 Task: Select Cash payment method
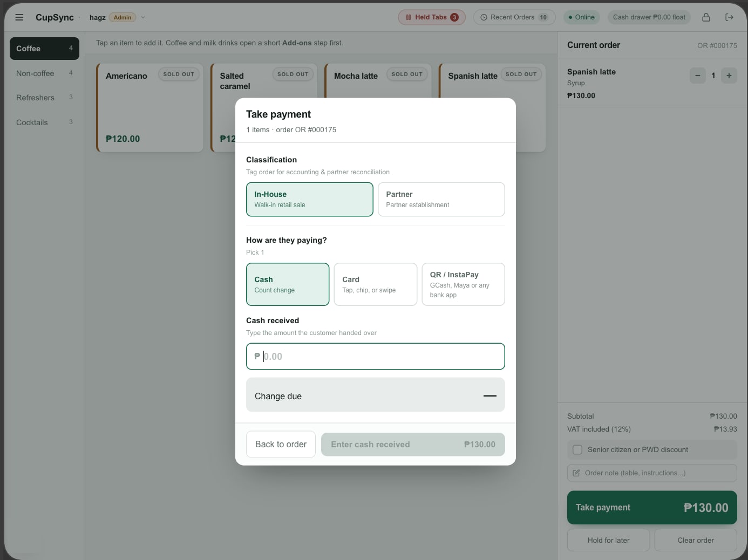(288, 284)
